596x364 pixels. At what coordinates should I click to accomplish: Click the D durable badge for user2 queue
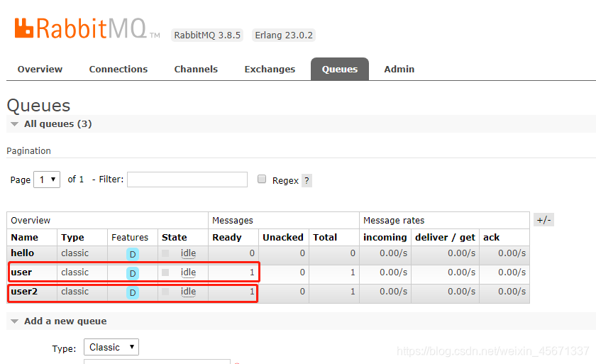coord(133,292)
